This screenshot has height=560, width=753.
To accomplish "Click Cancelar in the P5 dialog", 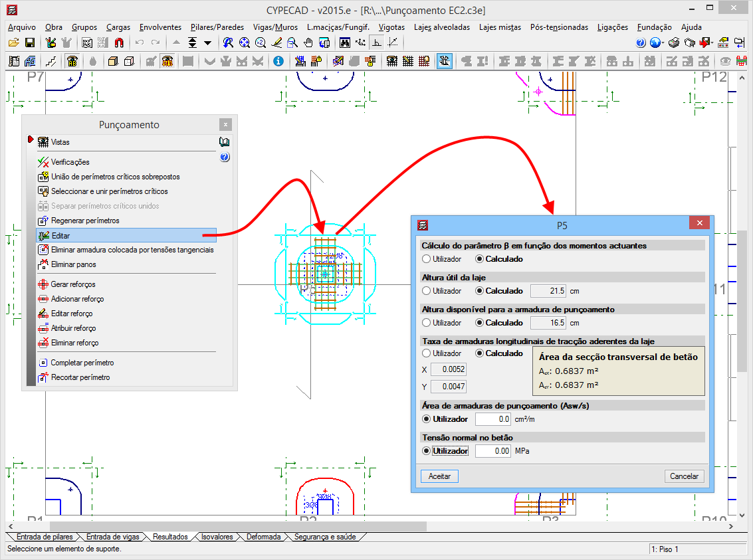I will (685, 476).
